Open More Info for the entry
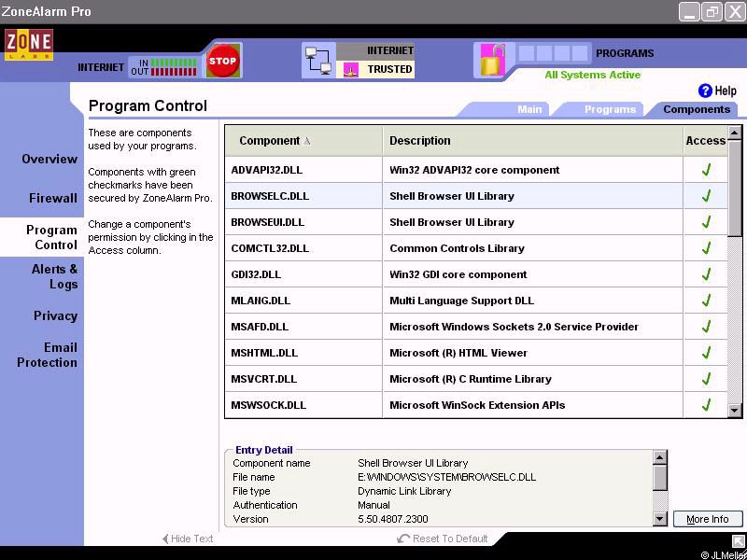This screenshot has width=747, height=560. tap(708, 519)
